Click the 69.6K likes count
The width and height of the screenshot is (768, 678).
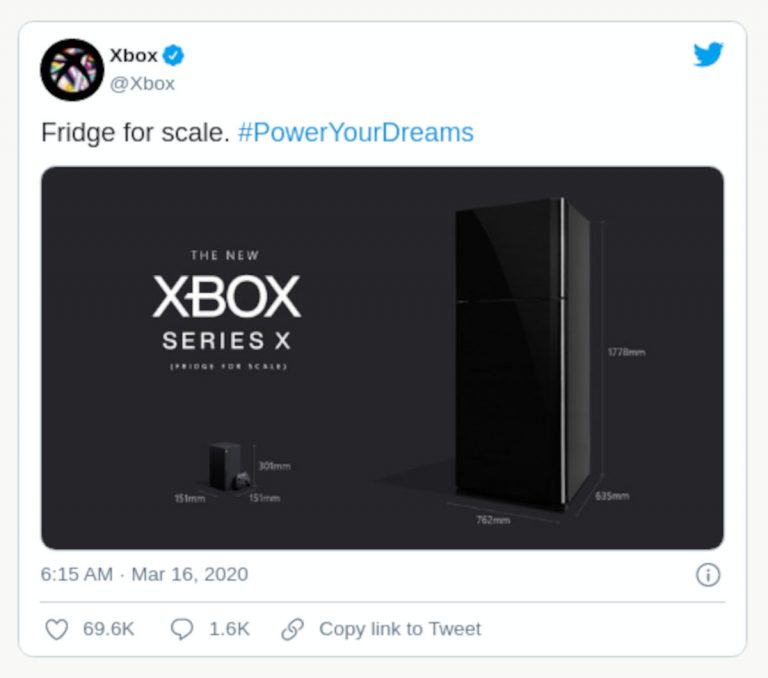click(108, 629)
